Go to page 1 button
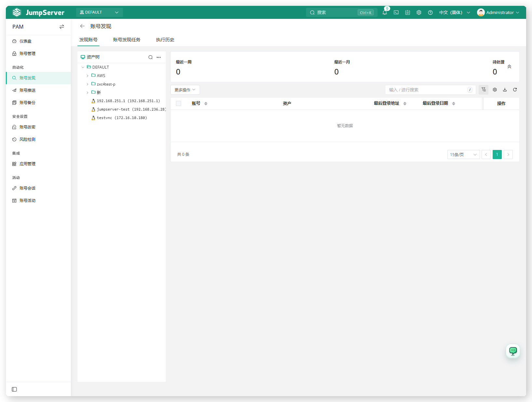 (497, 154)
